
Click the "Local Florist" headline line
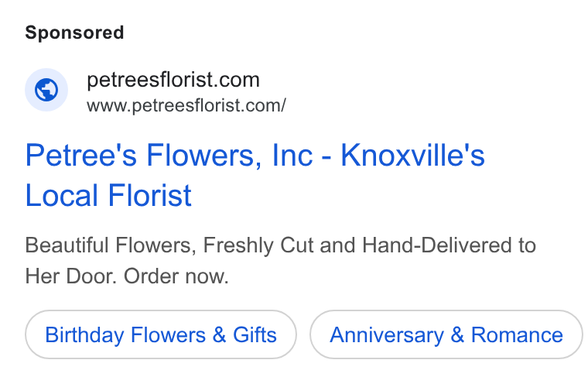tap(109, 195)
